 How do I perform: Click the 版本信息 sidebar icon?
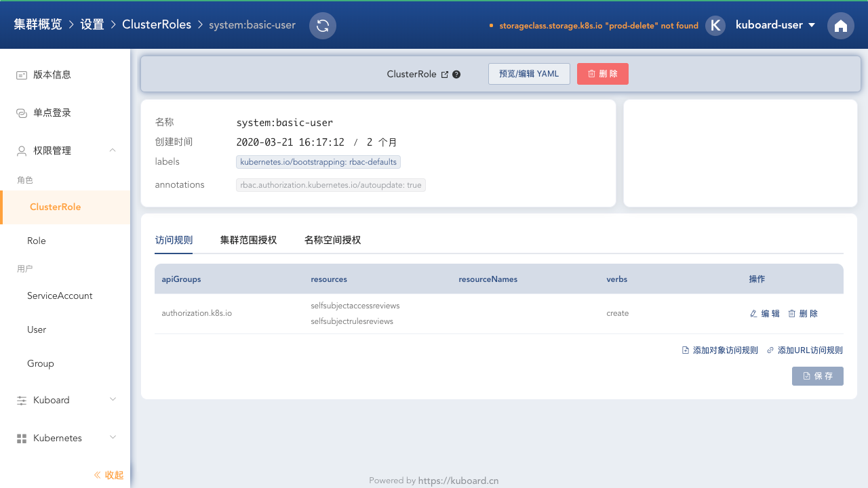(x=22, y=75)
